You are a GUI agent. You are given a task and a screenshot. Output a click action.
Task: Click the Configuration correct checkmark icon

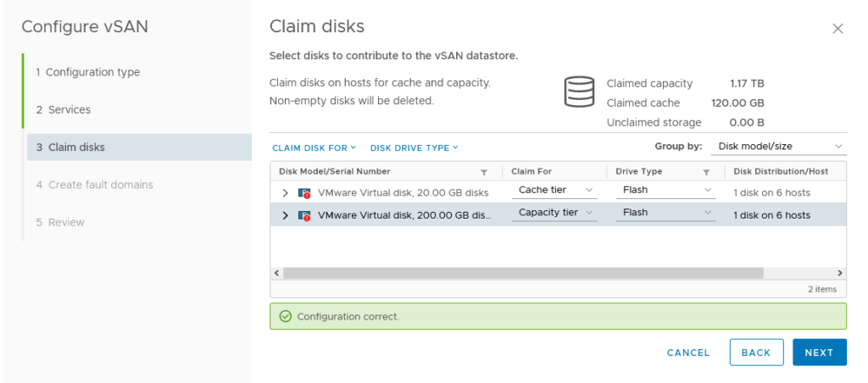[x=285, y=317]
